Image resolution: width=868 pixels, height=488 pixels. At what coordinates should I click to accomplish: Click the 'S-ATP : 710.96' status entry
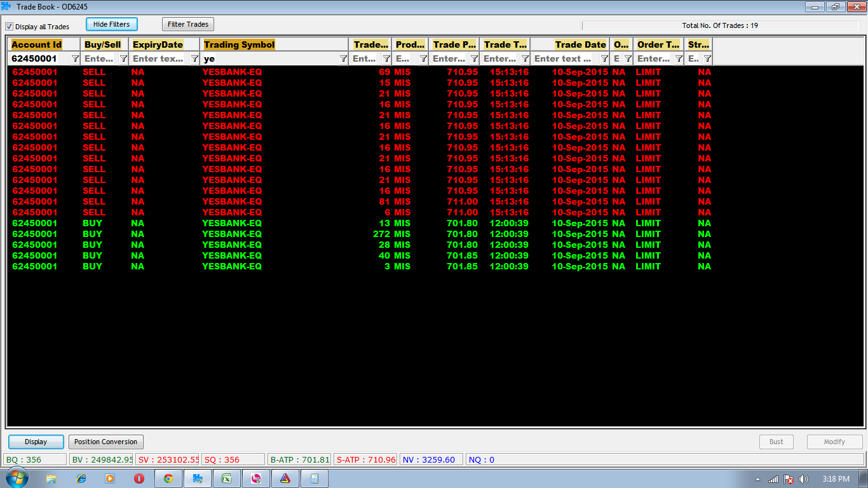click(x=366, y=459)
